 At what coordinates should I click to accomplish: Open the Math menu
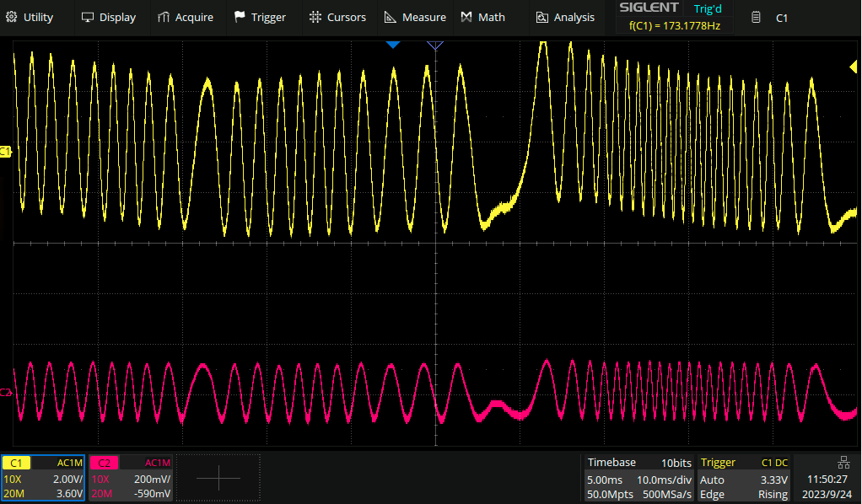[482, 17]
